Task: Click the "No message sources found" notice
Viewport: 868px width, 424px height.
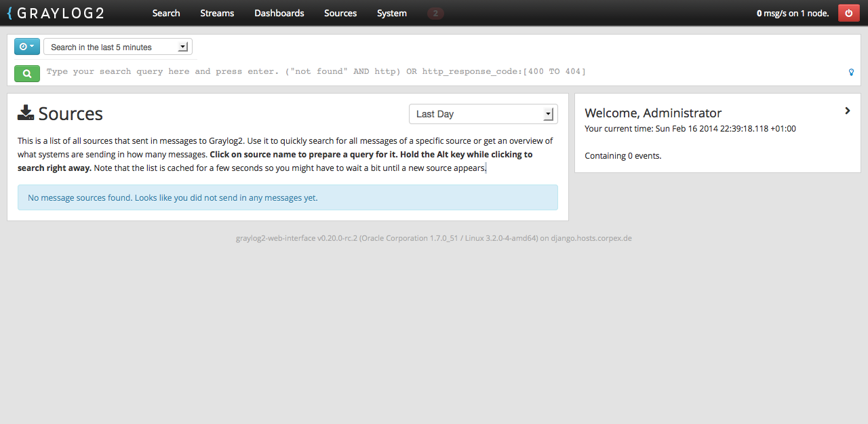Action: (288, 197)
